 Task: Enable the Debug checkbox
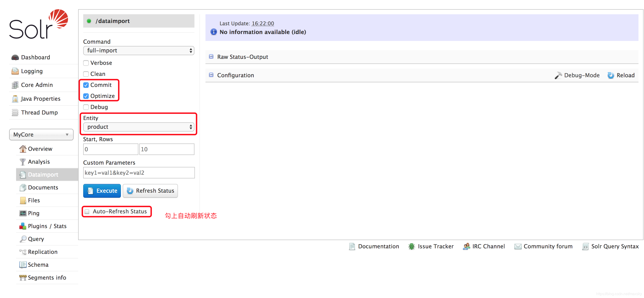86,107
